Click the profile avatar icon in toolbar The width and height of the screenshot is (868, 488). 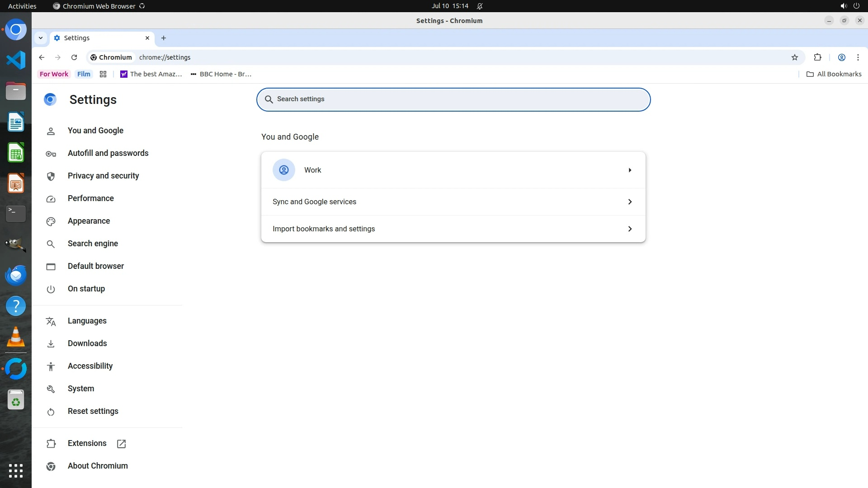841,57
